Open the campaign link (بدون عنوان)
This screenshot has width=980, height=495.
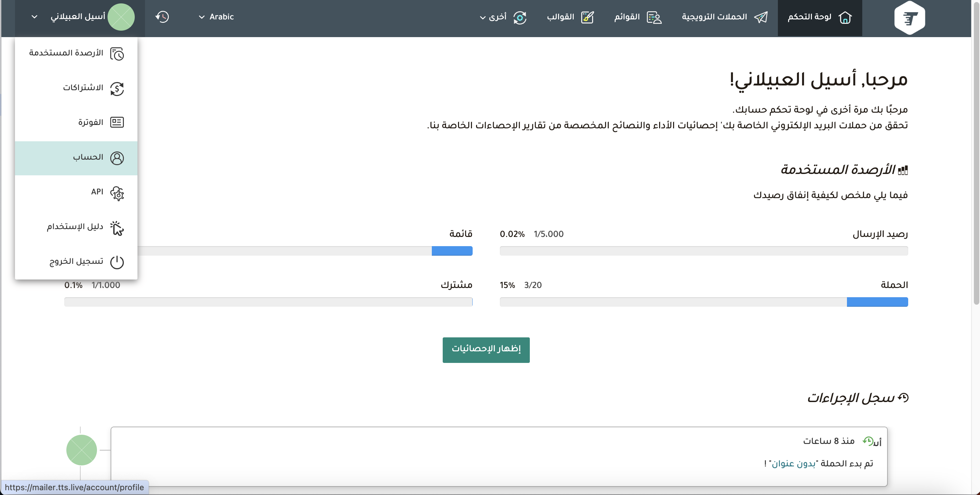(793, 463)
